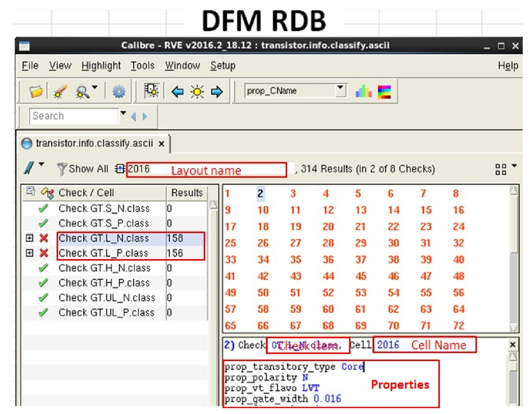The height and width of the screenshot is (414, 532).
Task: Click the cell hierarchy icon beside 2016
Action: coord(120,169)
